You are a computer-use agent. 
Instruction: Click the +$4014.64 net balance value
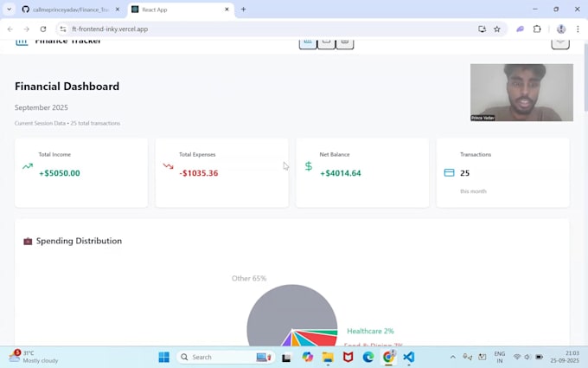pos(340,173)
